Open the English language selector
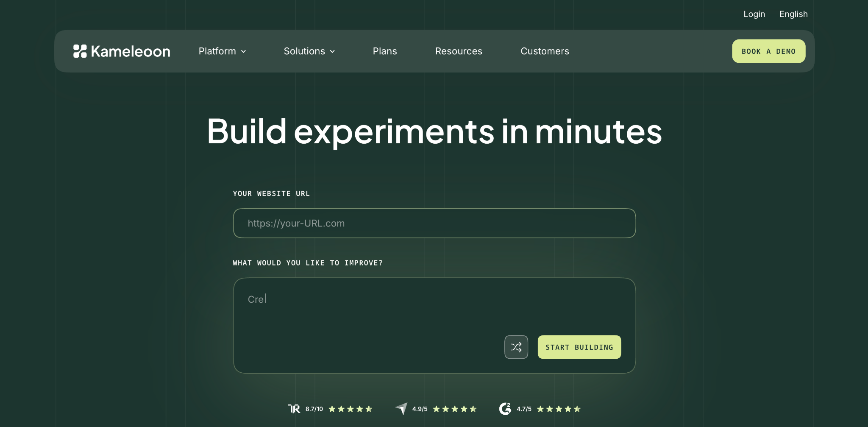The height and width of the screenshot is (427, 868). 793,14
